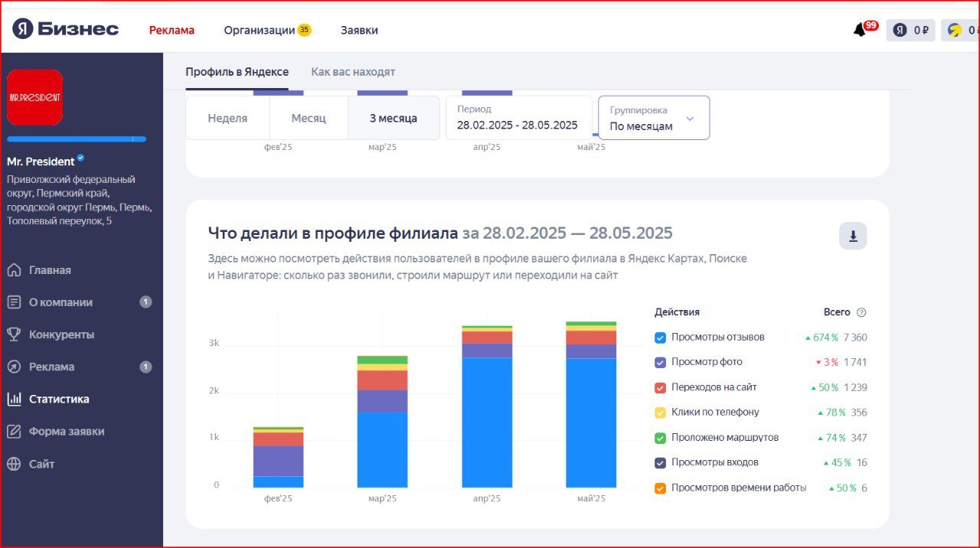Click the Yandex Business logo
Screen dimensions: 980x548
click(x=65, y=30)
